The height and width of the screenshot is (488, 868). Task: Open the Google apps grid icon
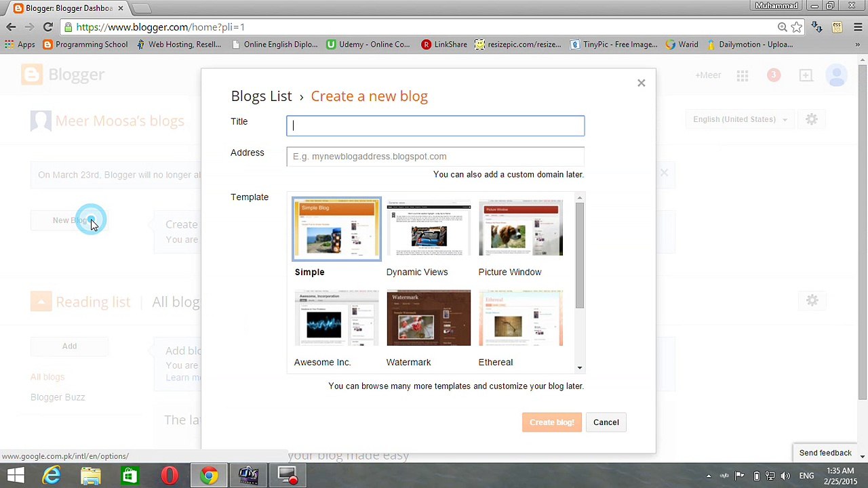click(x=743, y=75)
